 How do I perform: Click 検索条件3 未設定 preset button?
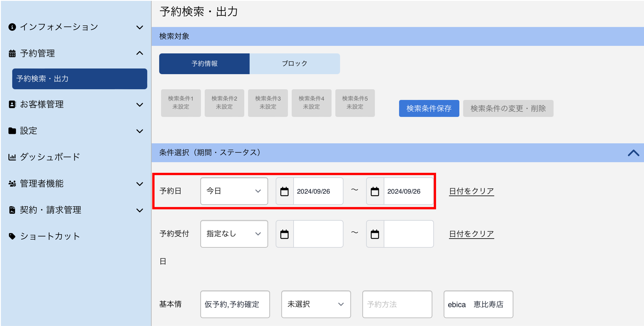(x=268, y=103)
